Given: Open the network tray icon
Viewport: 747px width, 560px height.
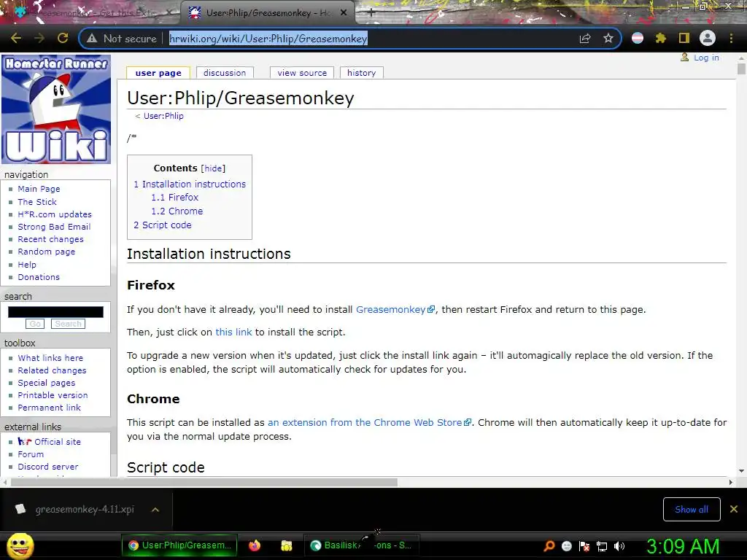Looking at the screenshot, I should click(602, 546).
